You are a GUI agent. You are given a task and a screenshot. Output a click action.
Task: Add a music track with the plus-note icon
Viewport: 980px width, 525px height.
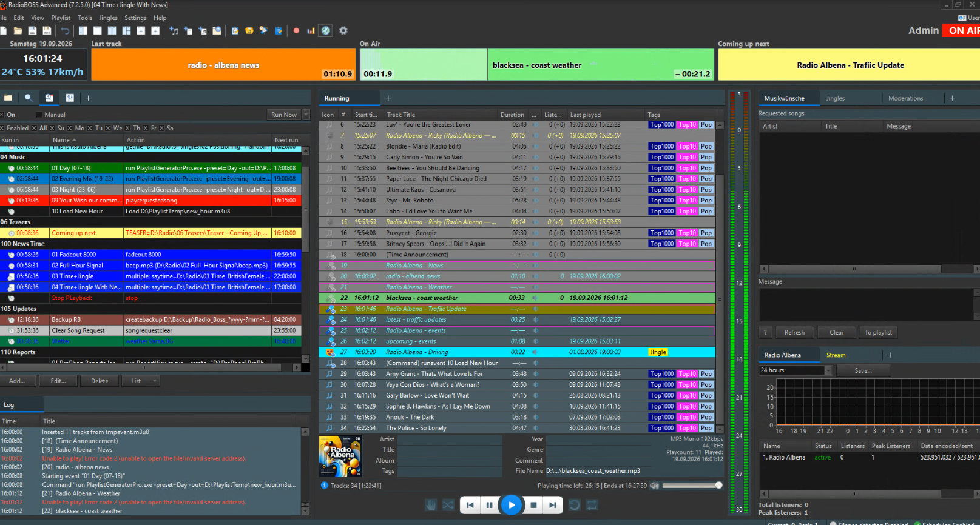tap(174, 30)
